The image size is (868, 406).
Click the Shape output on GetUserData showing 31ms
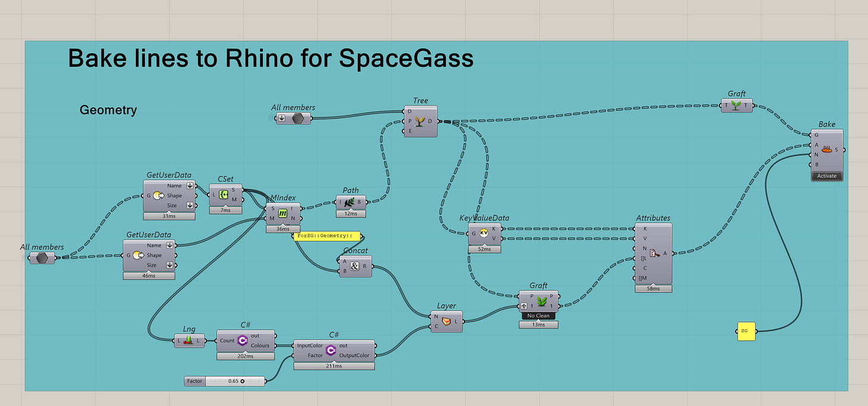coord(175,196)
